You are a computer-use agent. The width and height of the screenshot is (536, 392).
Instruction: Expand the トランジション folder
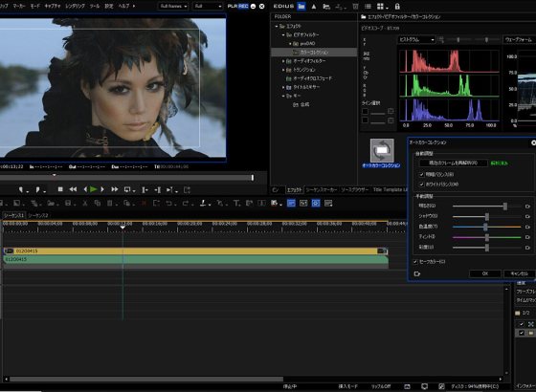click(283, 70)
